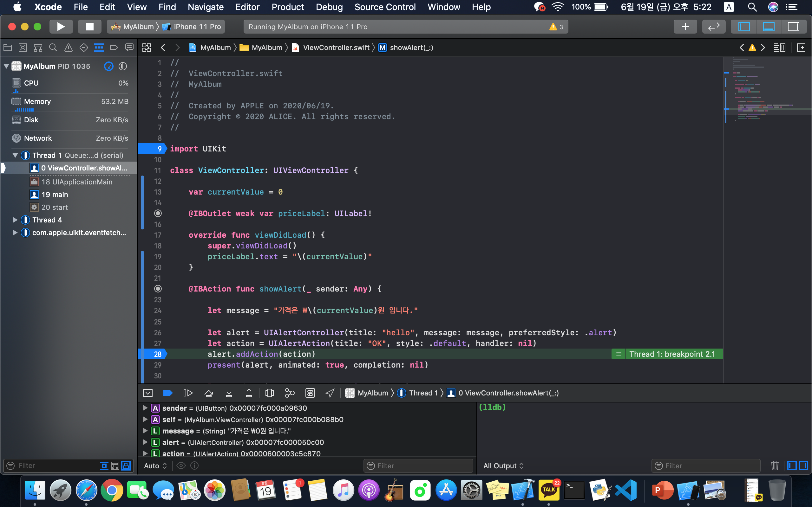Click the Step Into debug button

229,393
